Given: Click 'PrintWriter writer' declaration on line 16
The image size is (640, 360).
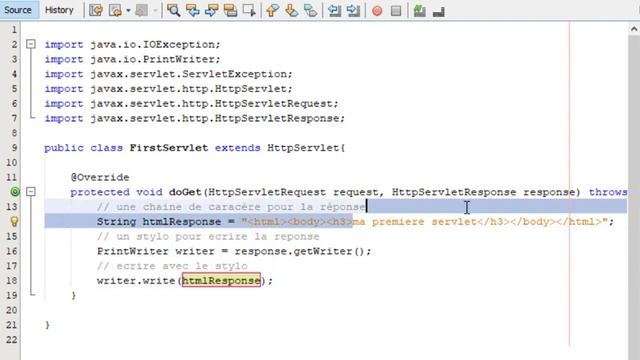Looking at the screenshot, I should [156, 251].
